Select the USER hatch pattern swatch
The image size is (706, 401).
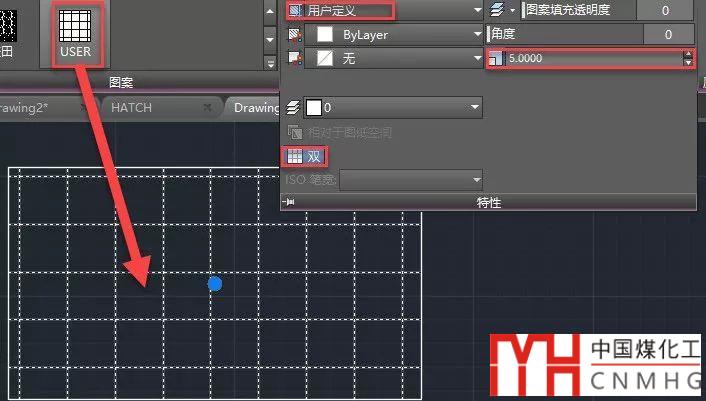tap(75, 34)
